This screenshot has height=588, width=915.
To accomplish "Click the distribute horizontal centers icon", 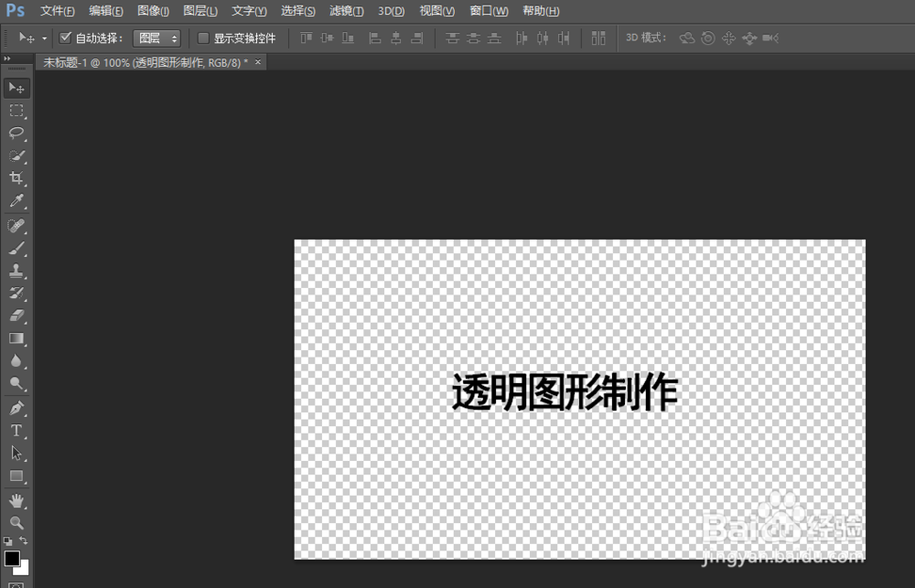I will (543, 37).
